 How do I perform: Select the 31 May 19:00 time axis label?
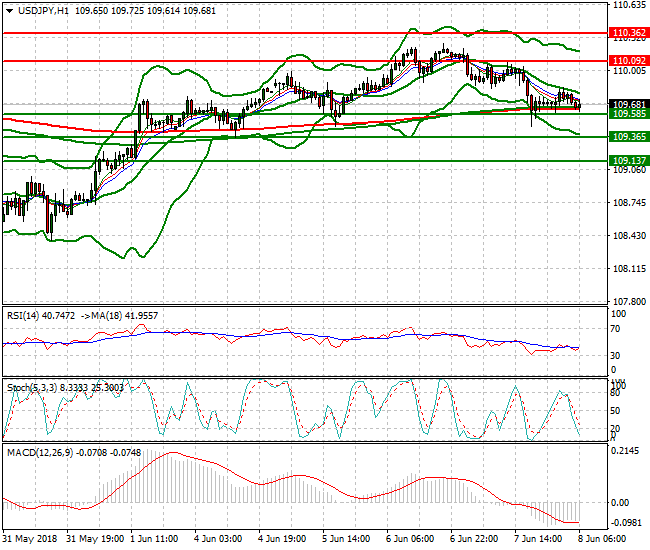coord(95,539)
